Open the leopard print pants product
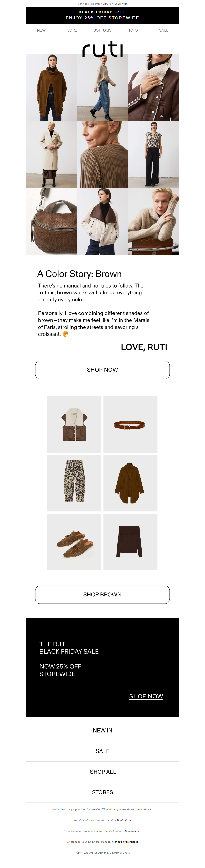 pyautogui.click(x=74, y=483)
